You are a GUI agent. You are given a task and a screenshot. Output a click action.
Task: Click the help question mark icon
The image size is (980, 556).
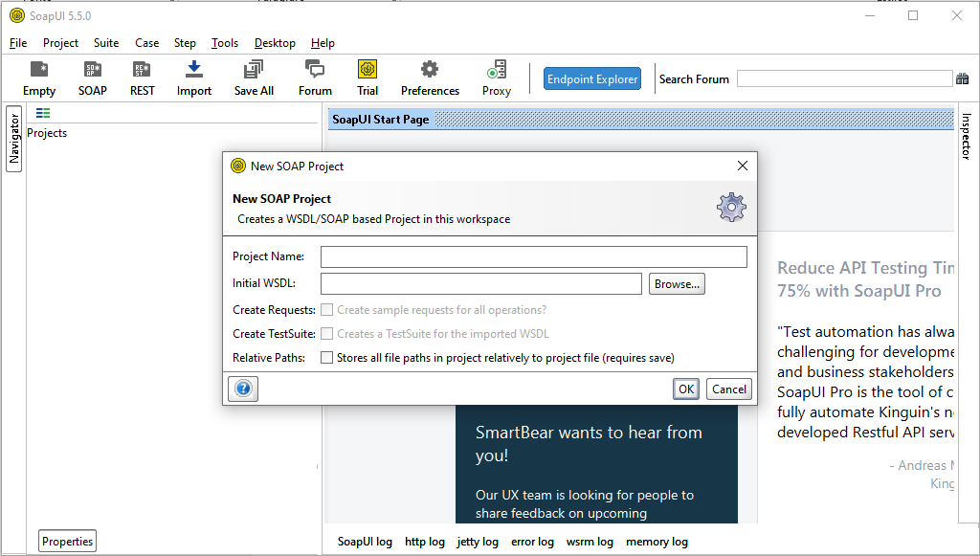pyautogui.click(x=243, y=389)
